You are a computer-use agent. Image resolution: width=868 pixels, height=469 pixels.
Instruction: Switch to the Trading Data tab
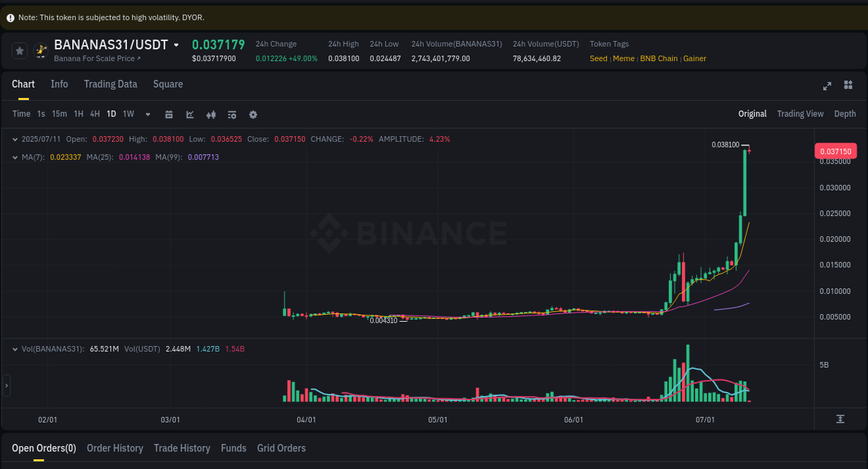tap(110, 84)
